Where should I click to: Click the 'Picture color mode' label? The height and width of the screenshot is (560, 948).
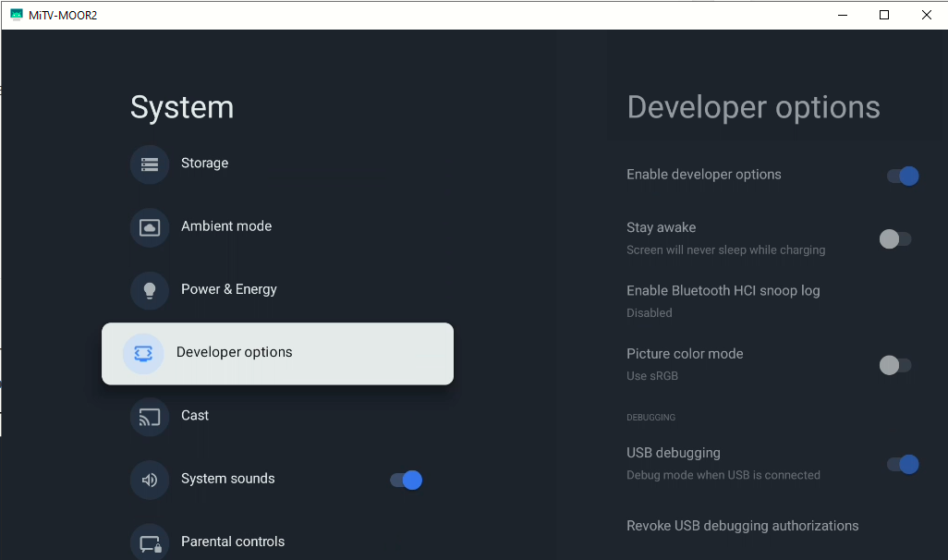685,354
